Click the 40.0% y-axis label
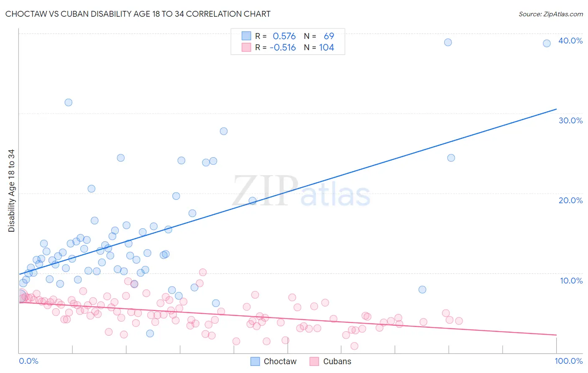The image size is (588, 373). pyautogui.click(x=570, y=41)
